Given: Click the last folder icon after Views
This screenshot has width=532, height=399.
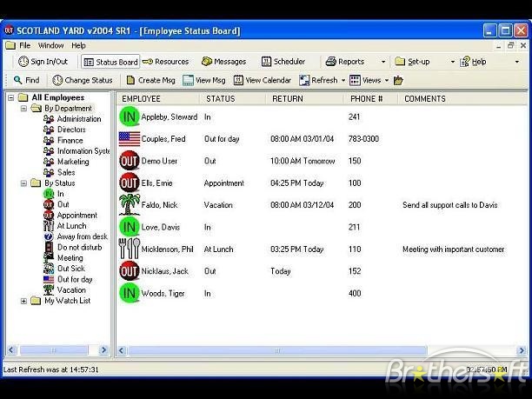Looking at the screenshot, I should point(398,81).
